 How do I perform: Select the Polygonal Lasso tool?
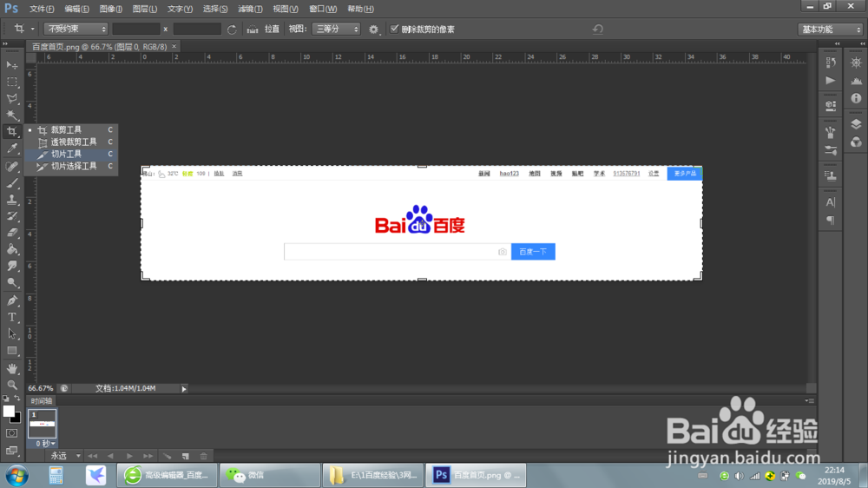click(11, 99)
